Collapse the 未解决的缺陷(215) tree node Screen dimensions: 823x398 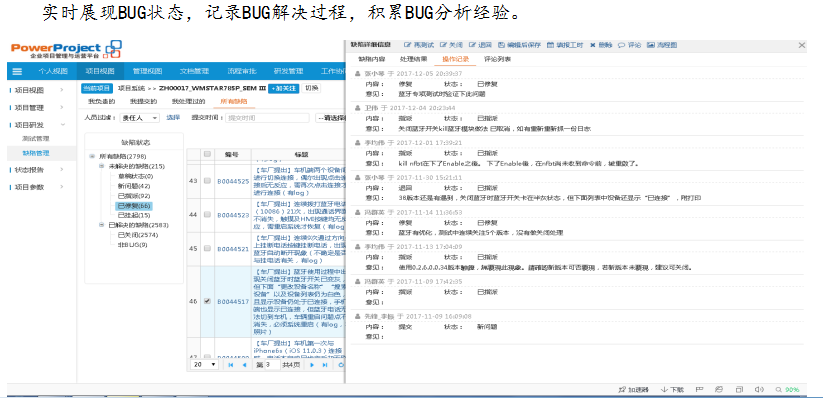point(102,166)
